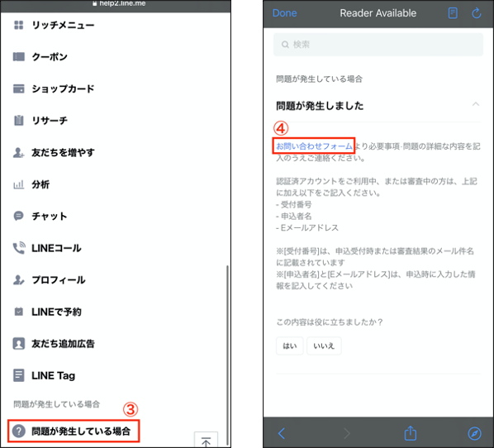Answer いいえ to helpfulness question
Screen dimensions: 494x448
pyautogui.click(x=324, y=346)
